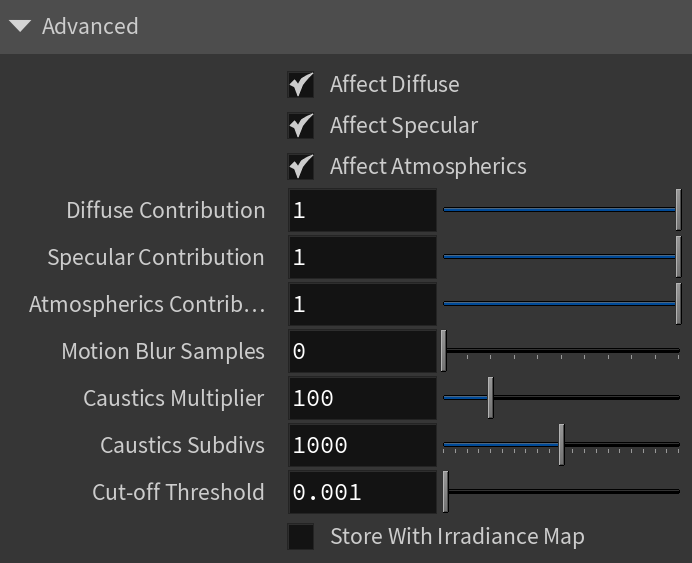Click the Specular Contribution slider track
The image size is (692, 563).
click(561, 257)
